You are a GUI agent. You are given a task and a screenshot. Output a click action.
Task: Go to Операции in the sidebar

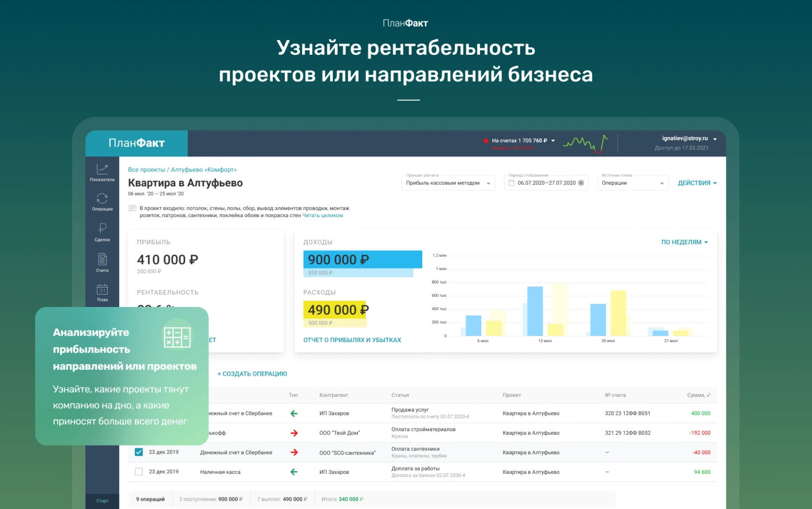pyautogui.click(x=102, y=202)
